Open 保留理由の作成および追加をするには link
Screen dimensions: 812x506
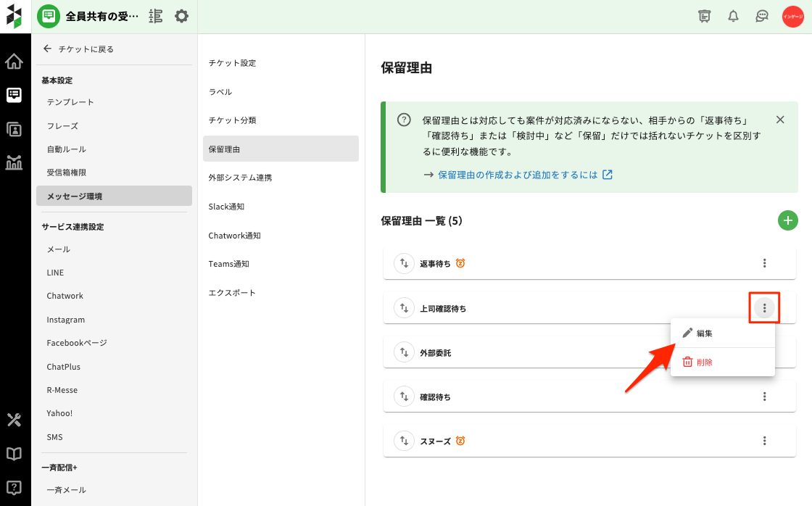click(x=518, y=175)
